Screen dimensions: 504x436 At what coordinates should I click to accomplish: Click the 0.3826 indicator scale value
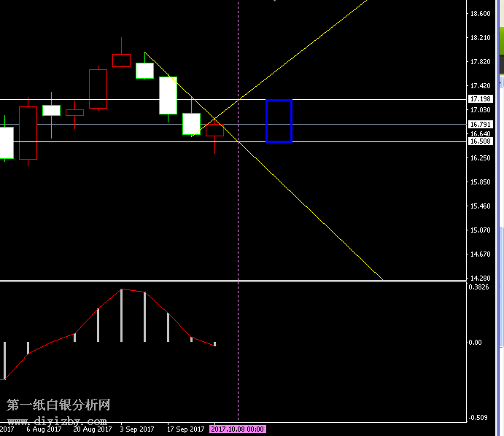(480, 287)
